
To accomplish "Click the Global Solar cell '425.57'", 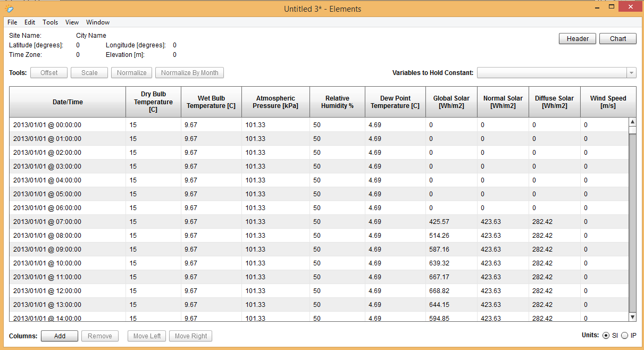I will pos(451,222).
